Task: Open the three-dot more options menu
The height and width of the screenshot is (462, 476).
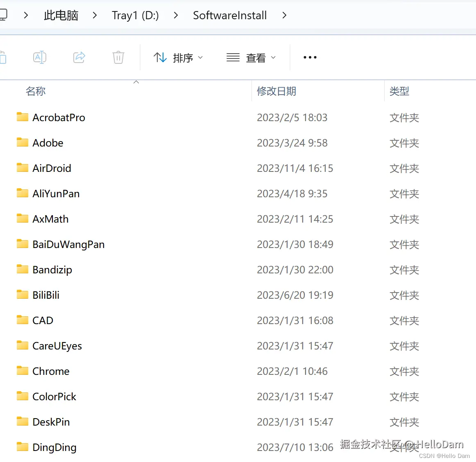Action: pyautogui.click(x=310, y=57)
